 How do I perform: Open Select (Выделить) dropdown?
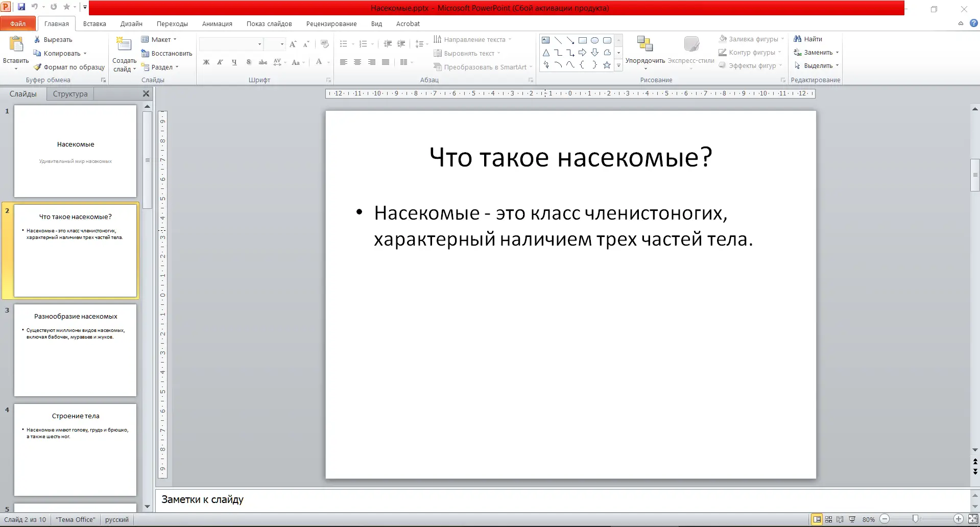pyautogui.click(x=816, y=65)
